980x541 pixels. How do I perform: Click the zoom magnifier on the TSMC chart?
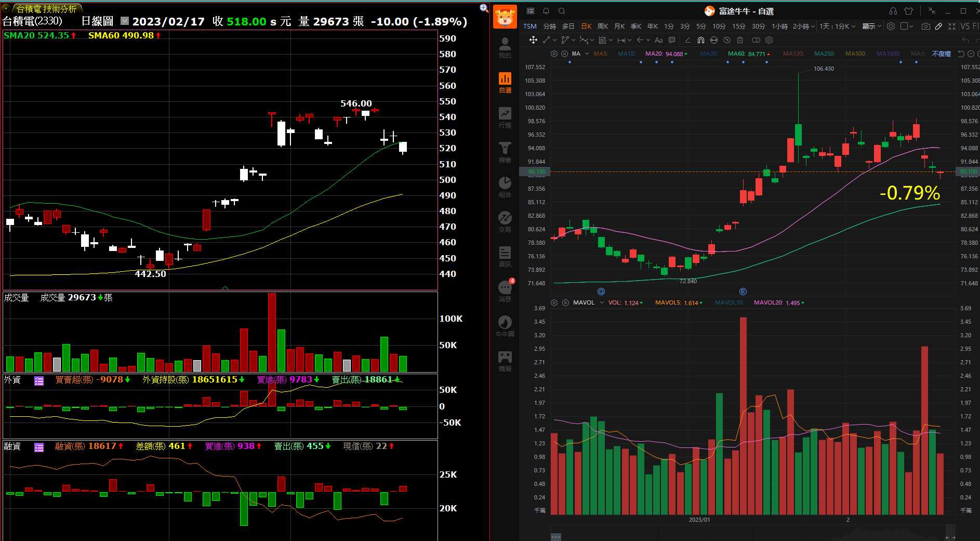coord(484,8)
